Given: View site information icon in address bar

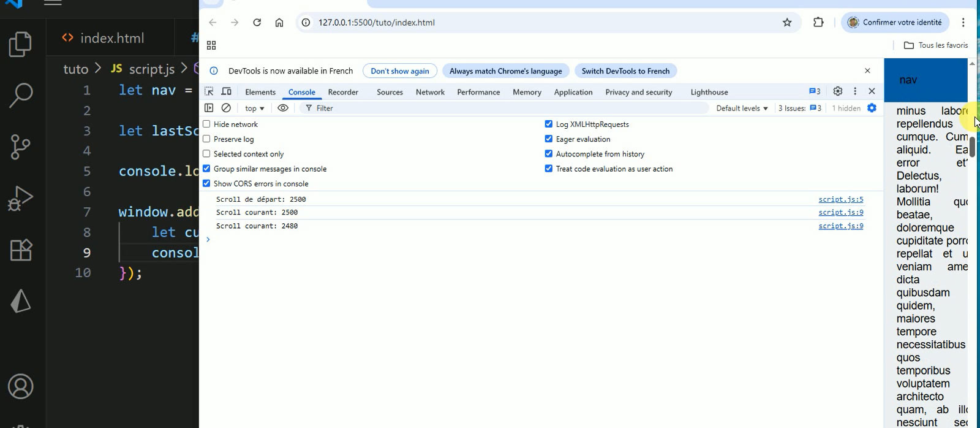Looking at the screenshot, I should (306, 23).
